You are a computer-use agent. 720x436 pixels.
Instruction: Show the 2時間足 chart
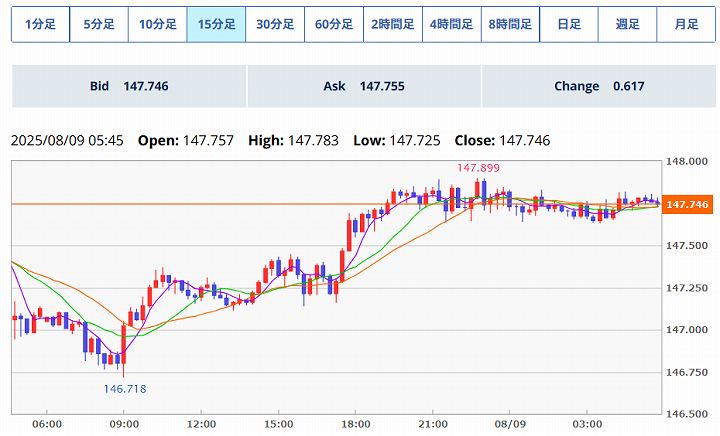[x=393, y=24]
